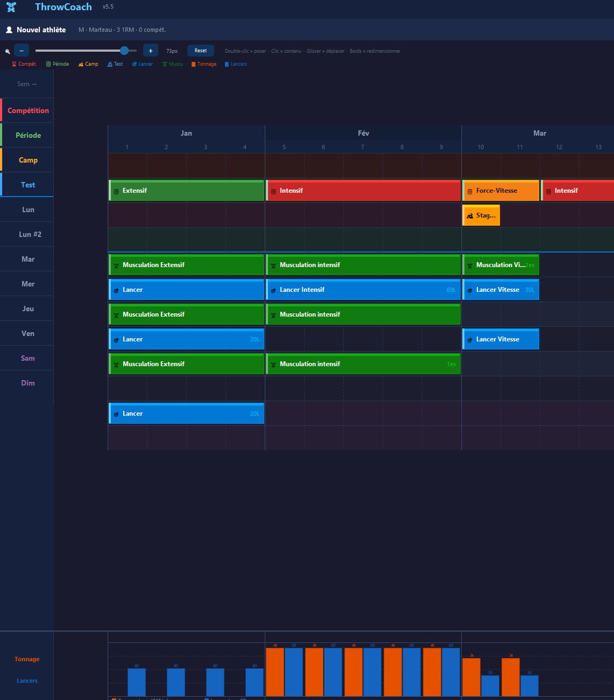Click the Reset zoom button
614x700 pixels.
point(200,50)
